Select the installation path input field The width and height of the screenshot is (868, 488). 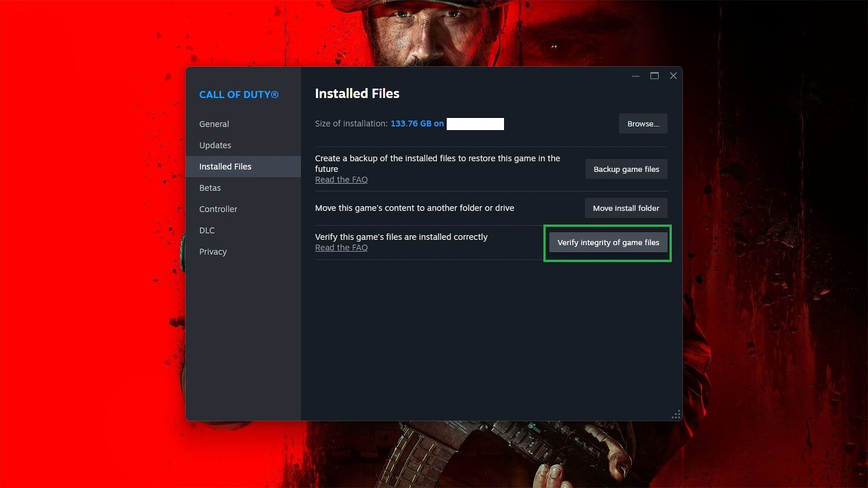[475, 123]
